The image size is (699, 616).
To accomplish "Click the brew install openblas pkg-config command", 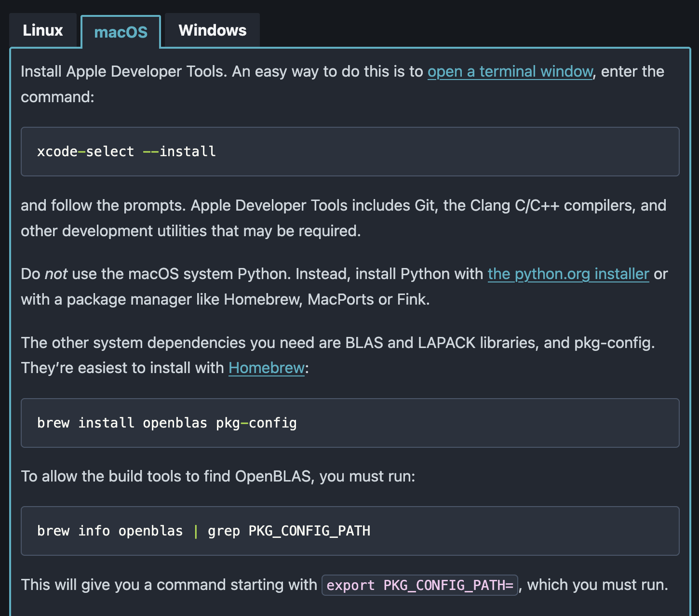I will click(x=350, y=423).
